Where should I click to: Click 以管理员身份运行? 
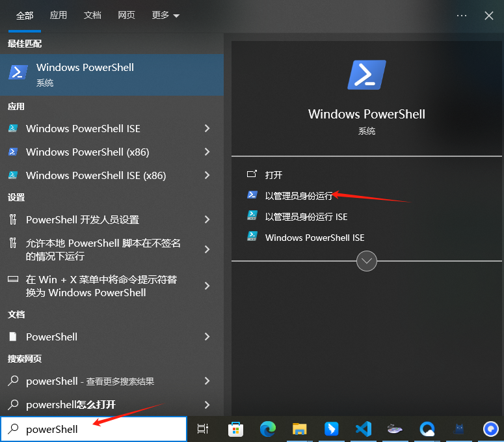click(x=298, y=195)
